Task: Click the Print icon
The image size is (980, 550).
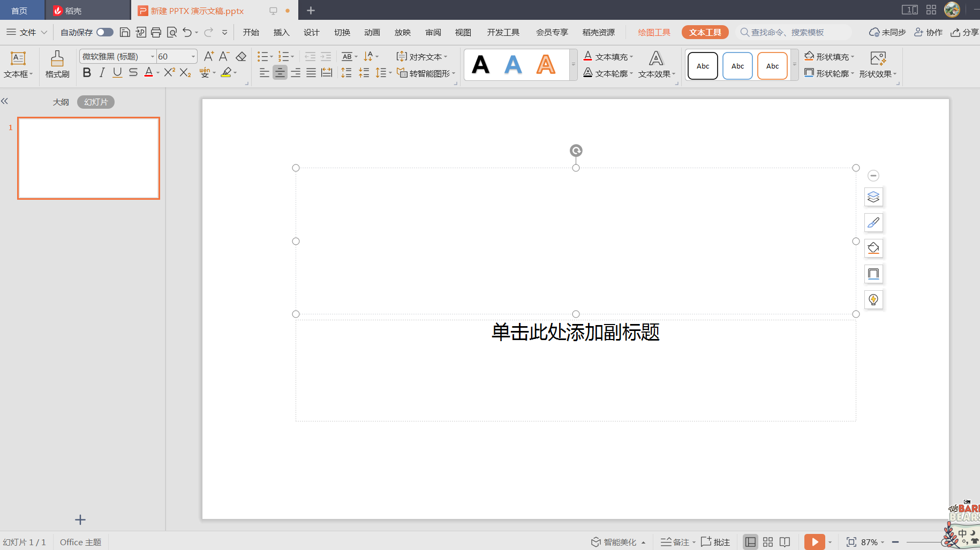Action: [x=156, y=32]
